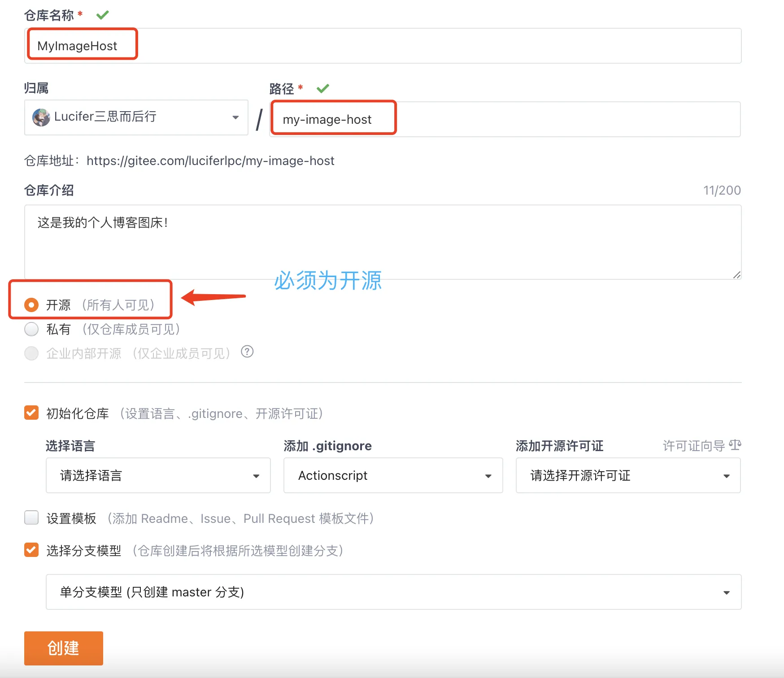Screen dimensions: 784x678
Task: Click the gitee.com repository address text
Action: point(210,161)
